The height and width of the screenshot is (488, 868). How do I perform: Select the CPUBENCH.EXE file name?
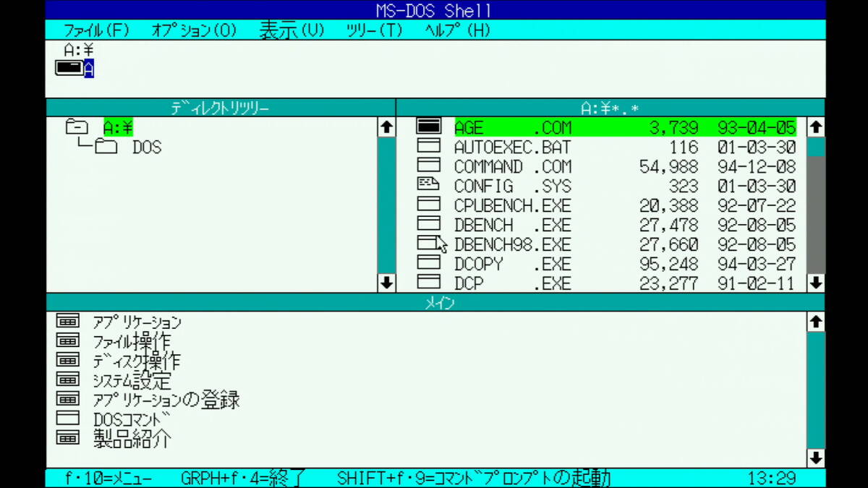coord(513,205)
